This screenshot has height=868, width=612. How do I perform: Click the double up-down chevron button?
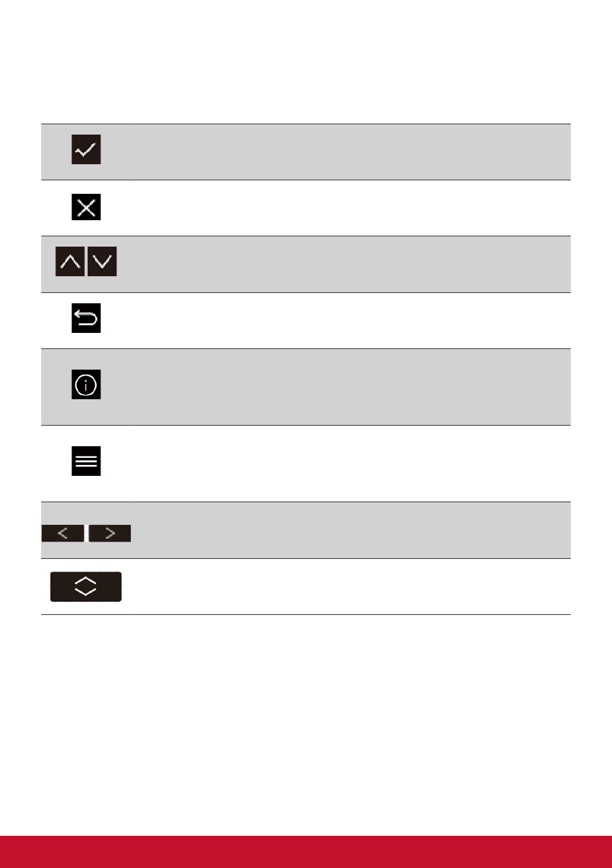[86, 587]
